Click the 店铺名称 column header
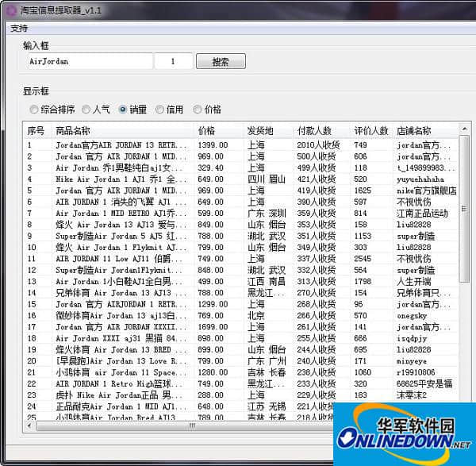This screenshot has height=466, width=476. click(x=426, y=131)
